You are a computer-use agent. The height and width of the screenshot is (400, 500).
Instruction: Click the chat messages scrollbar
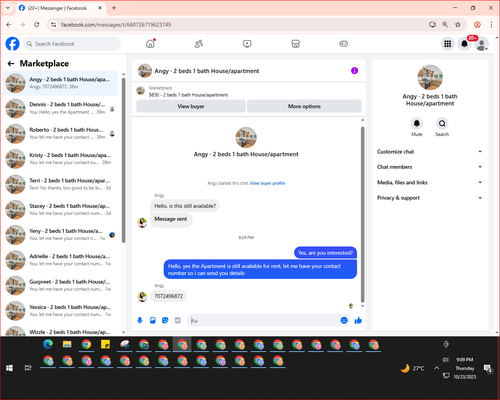(x=363, y=214)
